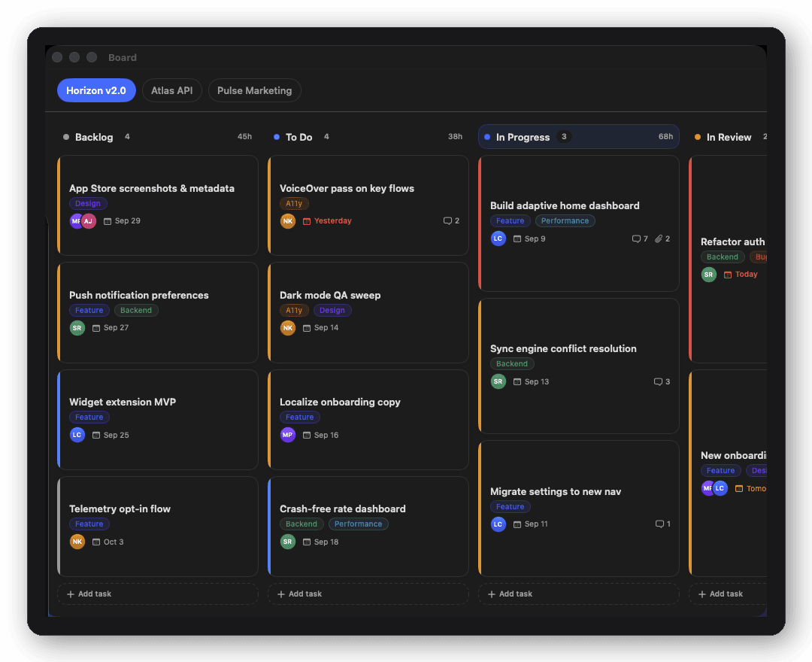Image resolution: width=812 pixels, height=662 pixels.
Task: Add task to Backlog column
Action: click(157, 594)
